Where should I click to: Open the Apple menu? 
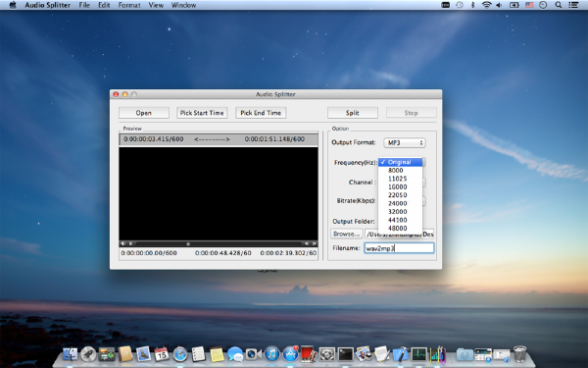pos(13,5)
